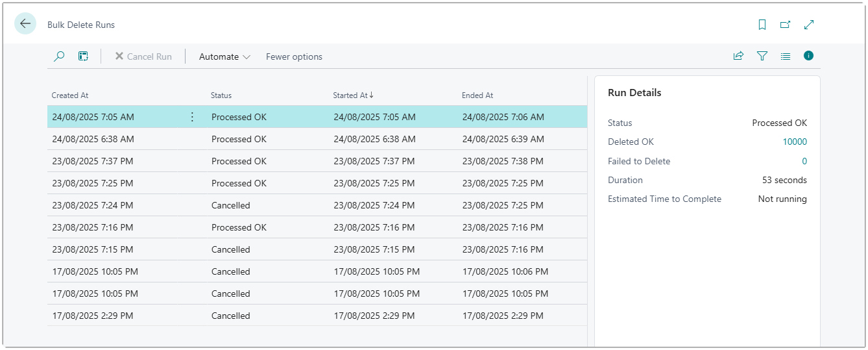Toggle the FactBox information icon
This screenshot has height=350, width=868.
click(808, 56)
